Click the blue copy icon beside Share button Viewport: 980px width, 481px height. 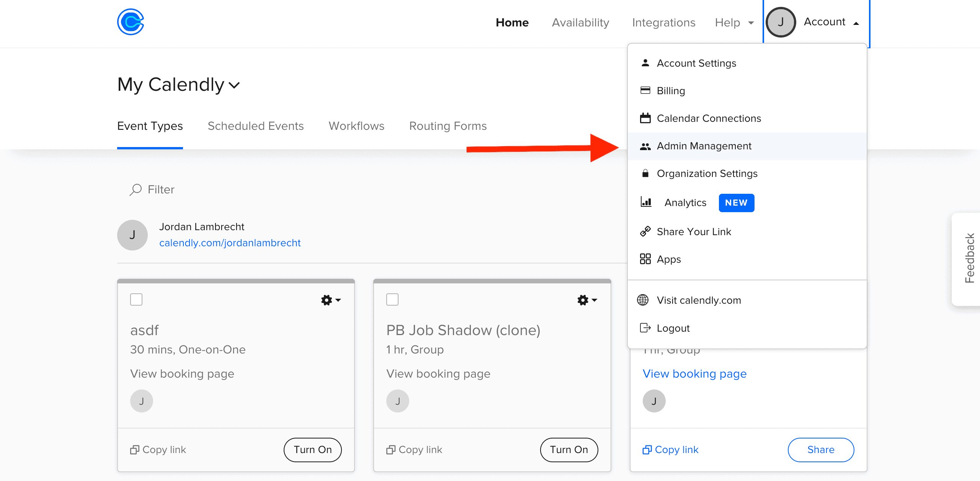[647, 450]
